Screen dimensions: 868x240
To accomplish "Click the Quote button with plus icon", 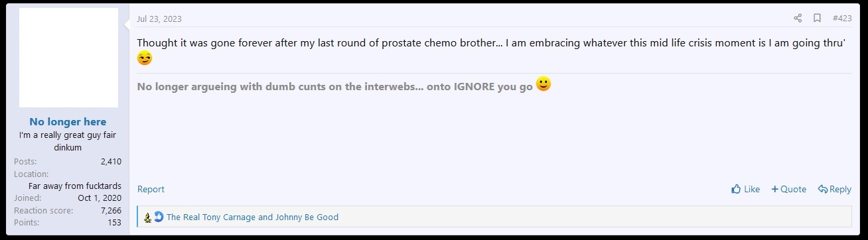I will click(x=788, y=189).
